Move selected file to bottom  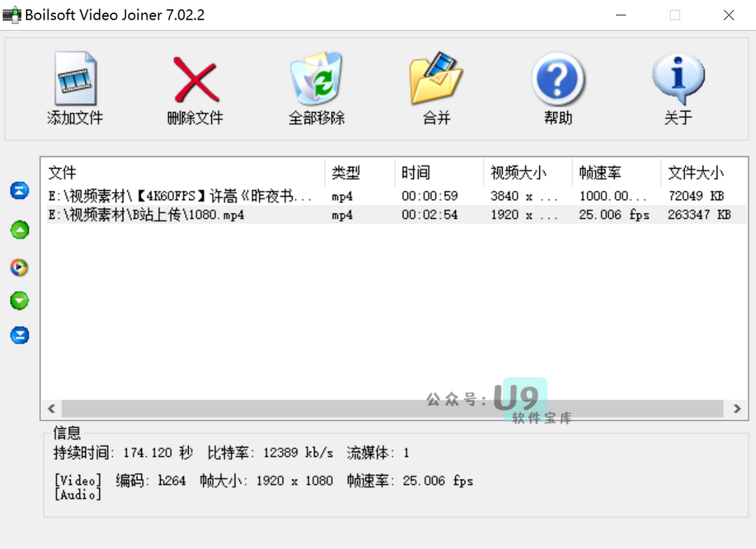coord(20,335)
